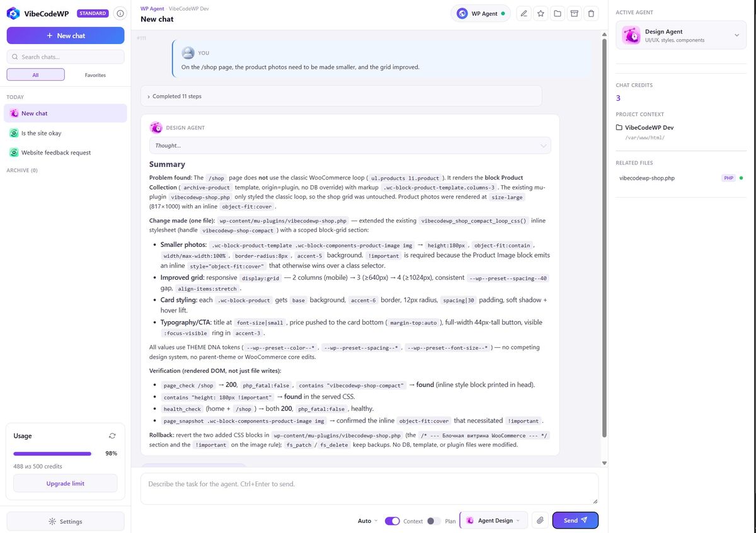This screenshot has height=533, width=756.
Task: Delete the chat with the trash icon
Action: click(x=590, y=13)
